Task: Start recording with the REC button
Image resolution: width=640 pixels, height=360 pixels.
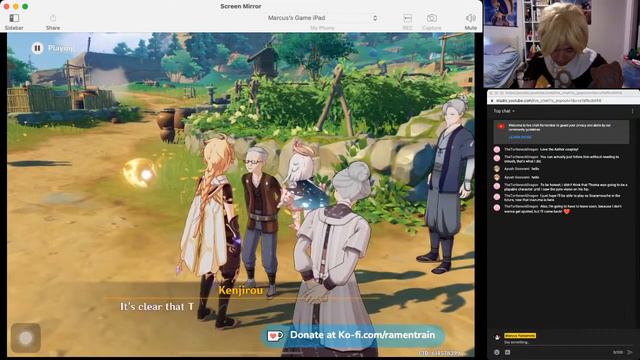Action: tap(407, 18)
